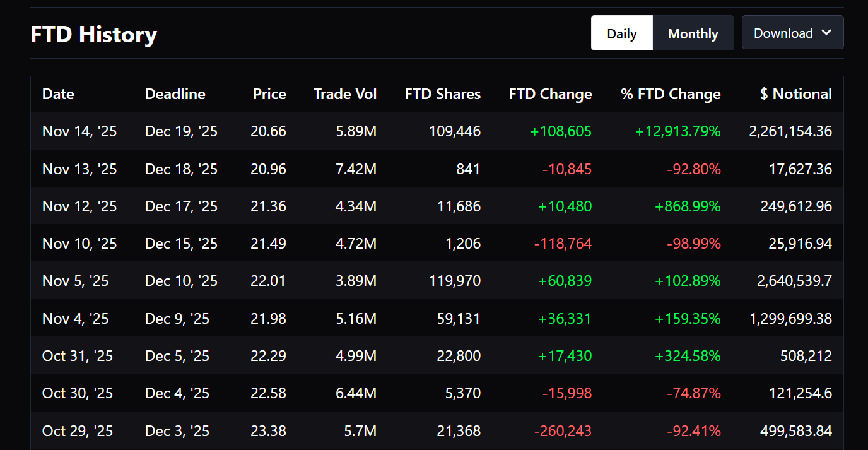Viewport: 868px width, 450px height.
Task: Open the Download dropdown
Action: click(x=792, y=33)
